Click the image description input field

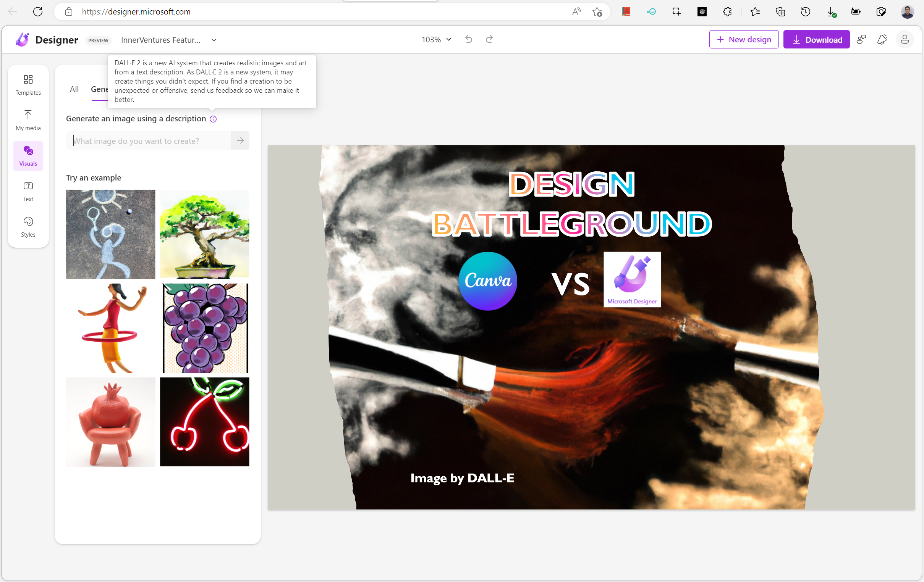click(x=150, y=141)
